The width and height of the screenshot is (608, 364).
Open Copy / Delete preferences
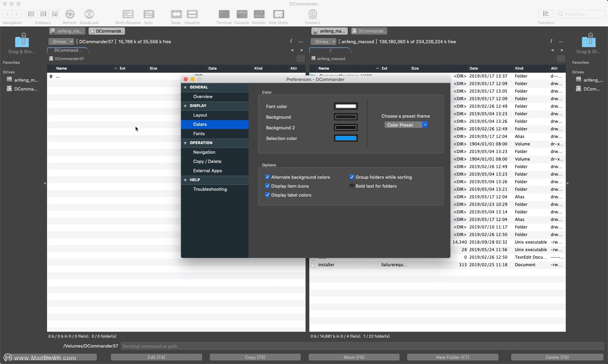pyautogui.click(x=215, y=161)
